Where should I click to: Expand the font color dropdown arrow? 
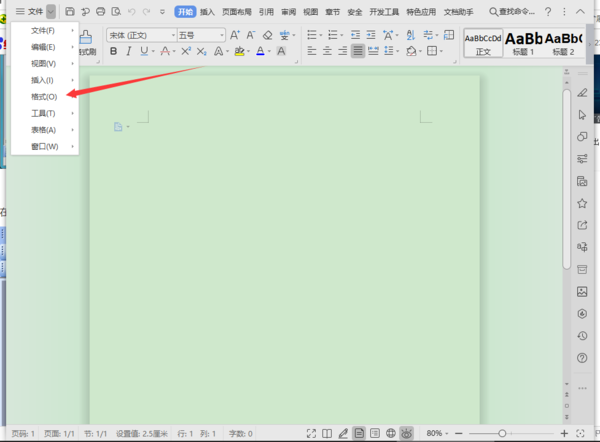[x=269, y=51]
